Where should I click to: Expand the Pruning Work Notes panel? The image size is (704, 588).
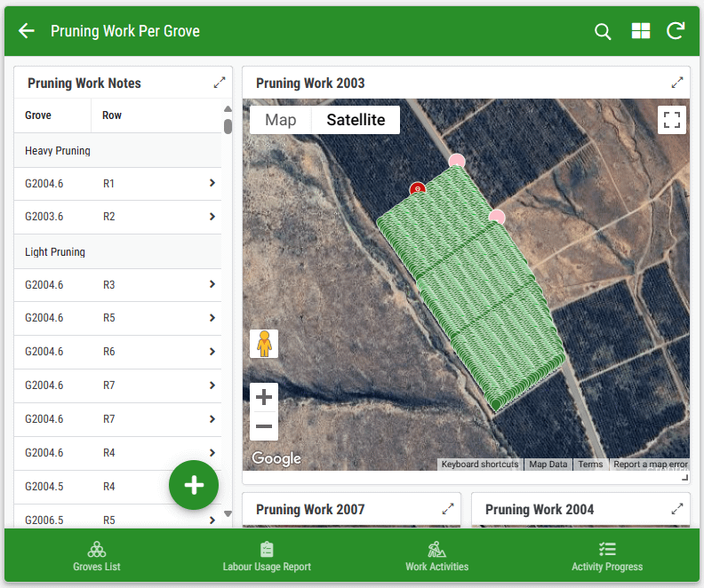tap(220, 83)
